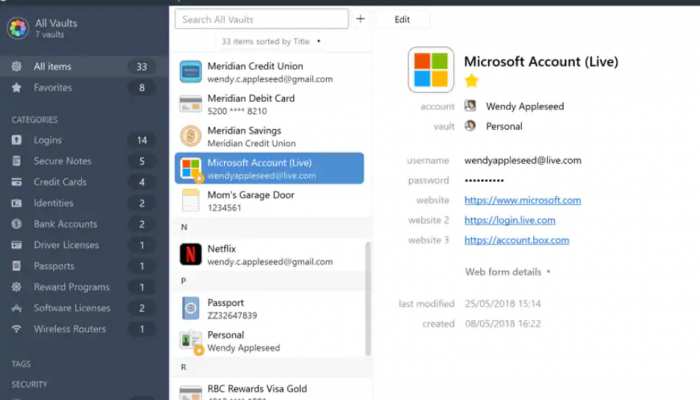Click the Netflix logo icon
This screenshot has width=700, height=400.
tap(191, 254)
